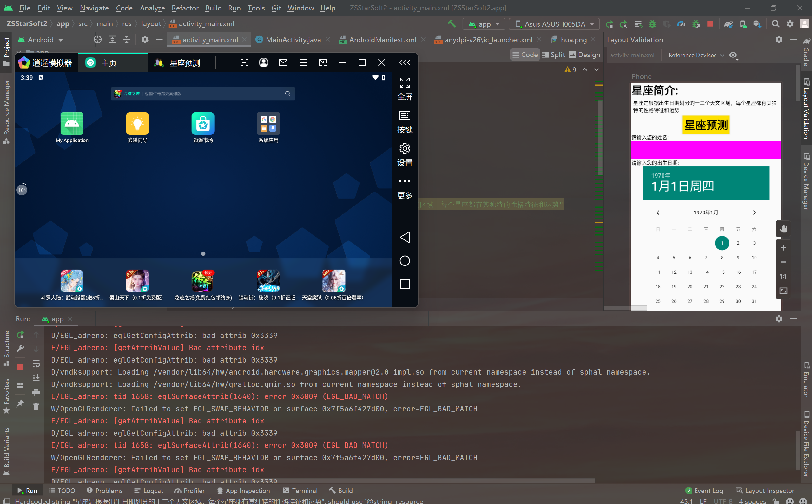Click the Debug app bug icon
Image resolution: width=812 pixels, height=504 pixels.
pos(652,24)
